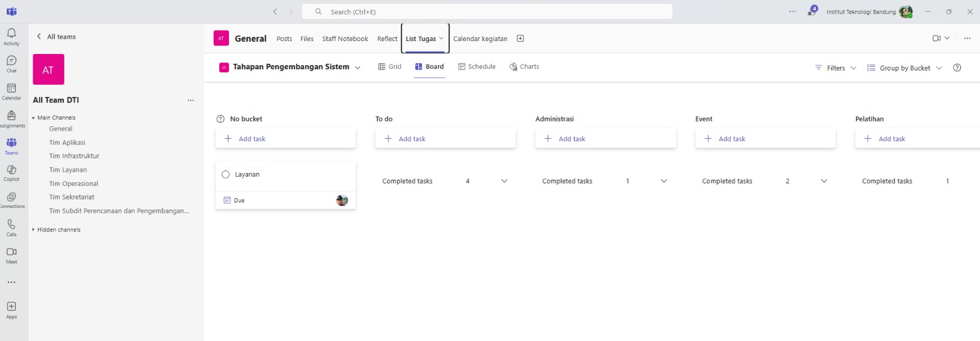
Task: Open the Calls section
Action: tap(11, 227)
